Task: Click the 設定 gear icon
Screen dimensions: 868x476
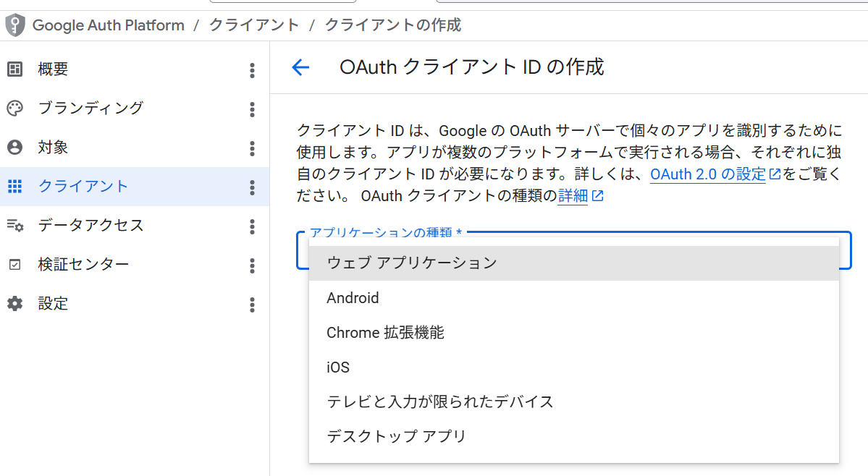Action: [x=15, y=304]
